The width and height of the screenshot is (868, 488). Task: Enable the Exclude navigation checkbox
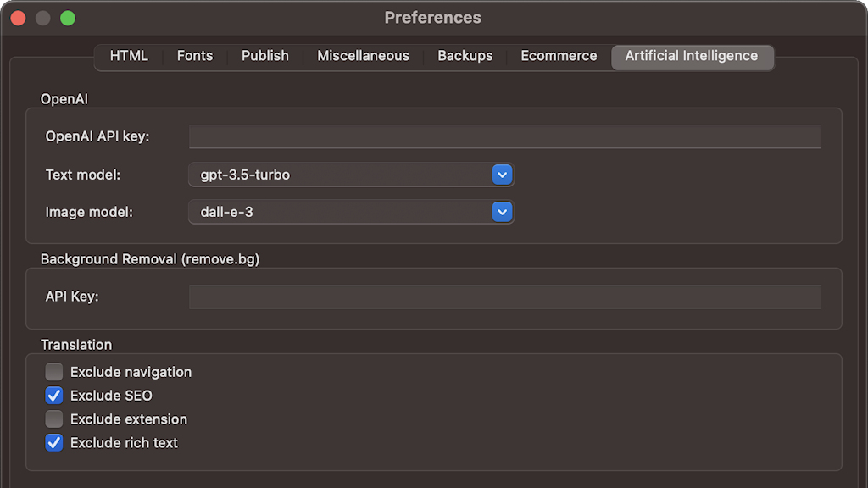54,372
